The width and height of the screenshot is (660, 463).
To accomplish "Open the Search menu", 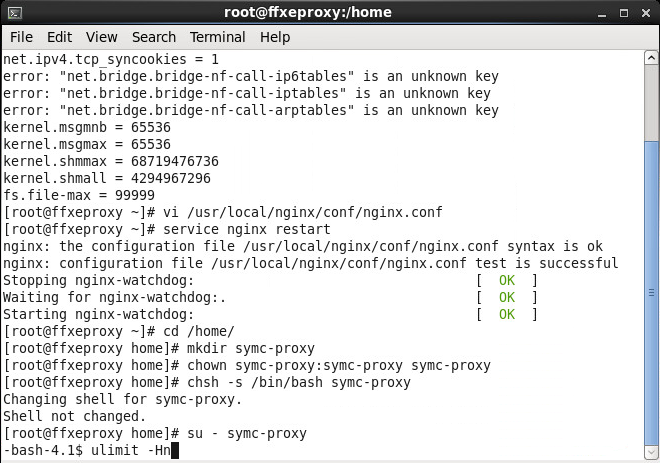I will [153, 37].
